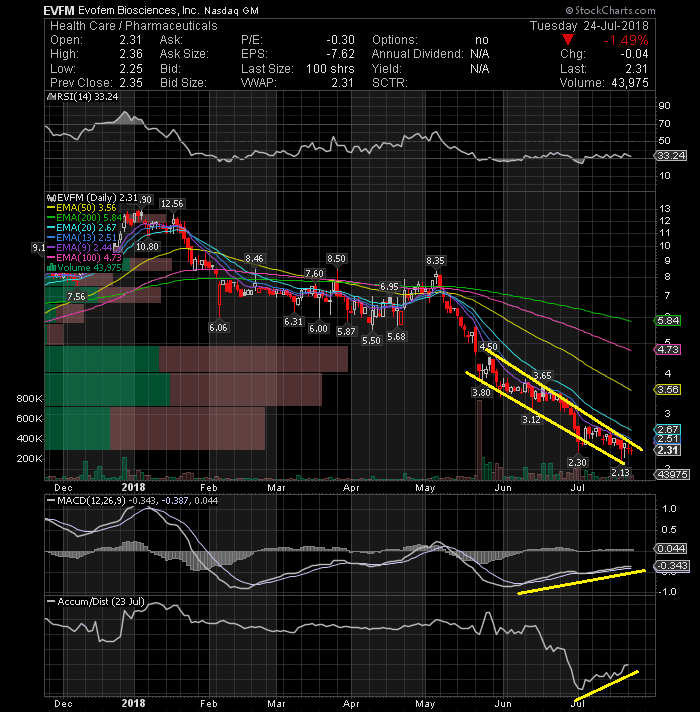Click the green 5.84 tag on the right axis
700x712 pixels.
point(668,321)
